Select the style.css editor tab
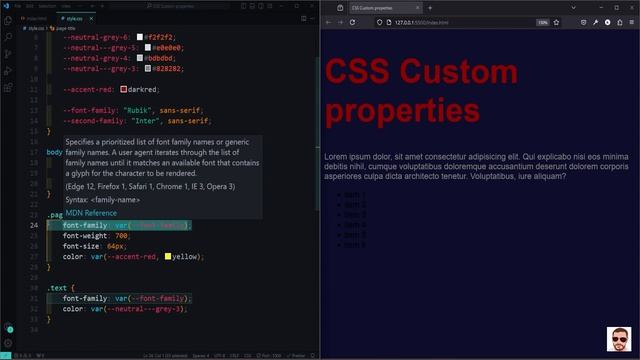 tap(75, 18)
